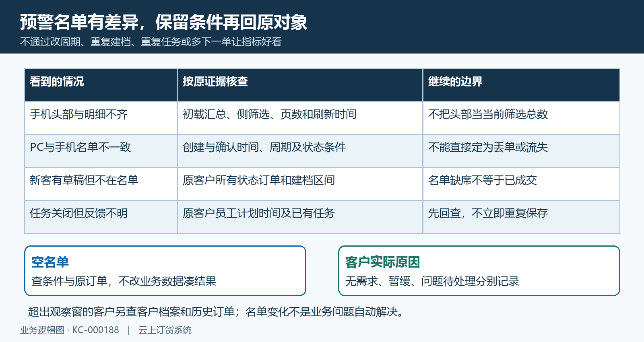Click footer text 业务逻辑图 · KC-000188
The height and width of the screenshot is (342, 644).
point(70,330)
